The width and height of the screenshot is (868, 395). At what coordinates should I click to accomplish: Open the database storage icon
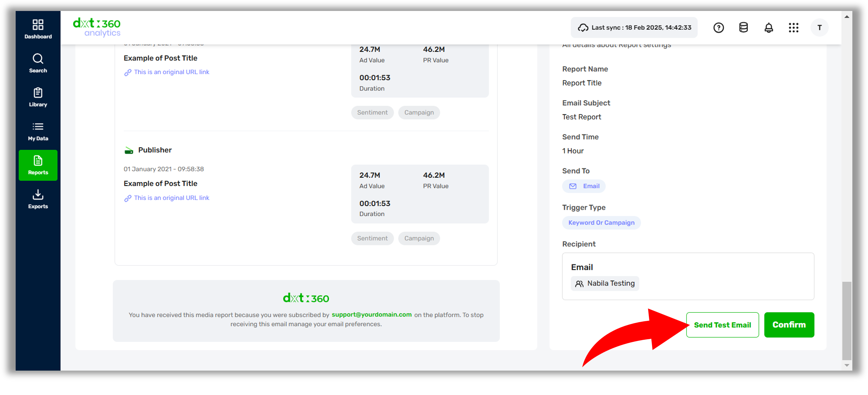(743, 28)
